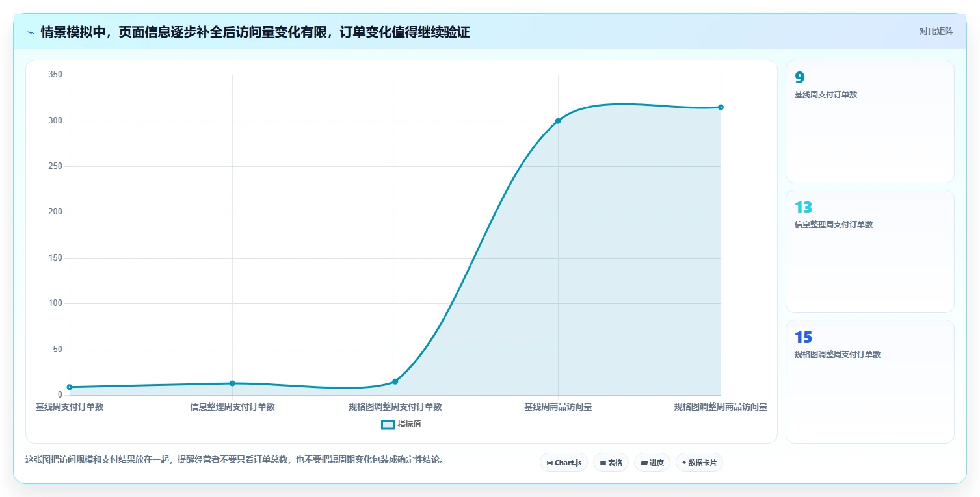Viewport: 980px width, 497px height.
Task: Click the data point for 基线周支付订单数
Action: pos(70,387)
